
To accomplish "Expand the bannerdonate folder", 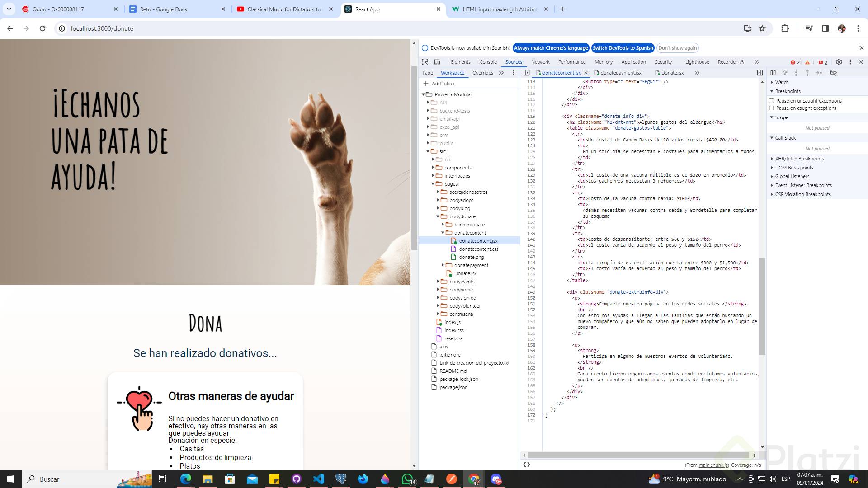I will 443,225.
